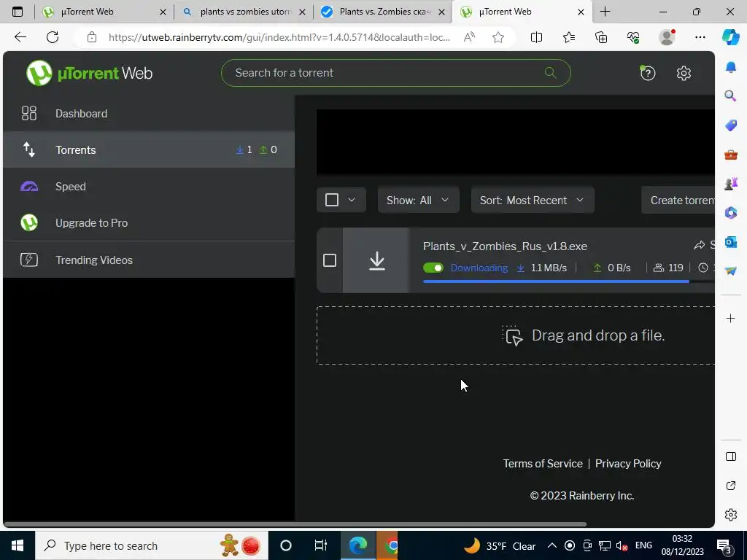Open Shopping tag icon in Edge sidebar
Viewport: 747px width, 560px height.
(x=731, y=125)
